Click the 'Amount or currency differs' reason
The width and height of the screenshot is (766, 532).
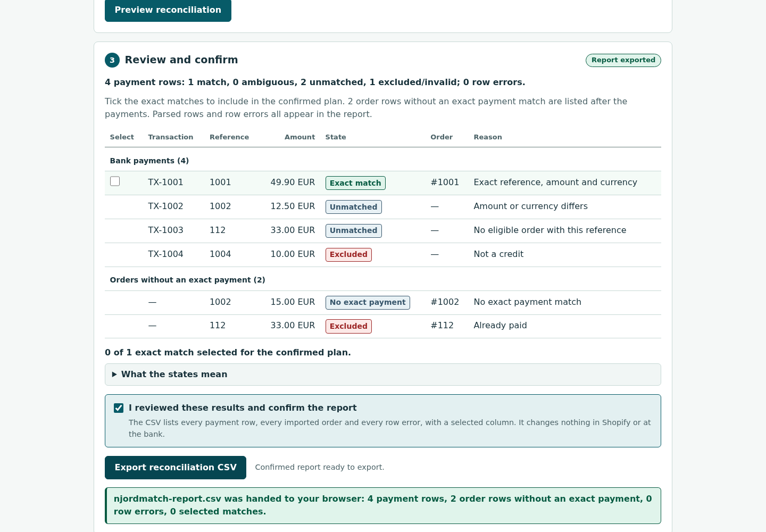click(x=530, y=206)
